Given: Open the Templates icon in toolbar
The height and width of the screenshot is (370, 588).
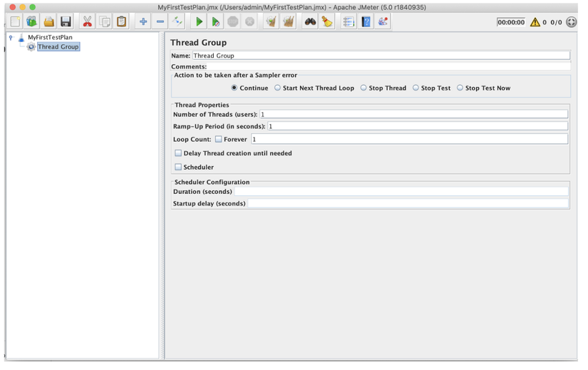Looking at the screenshot, I should pyautogui.click(x=32, y=22).
